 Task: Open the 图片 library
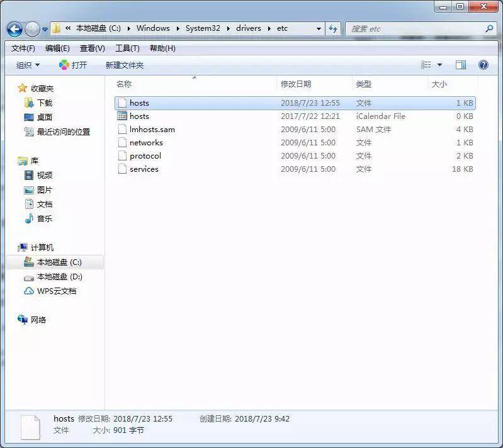click(x=38, y=190)
